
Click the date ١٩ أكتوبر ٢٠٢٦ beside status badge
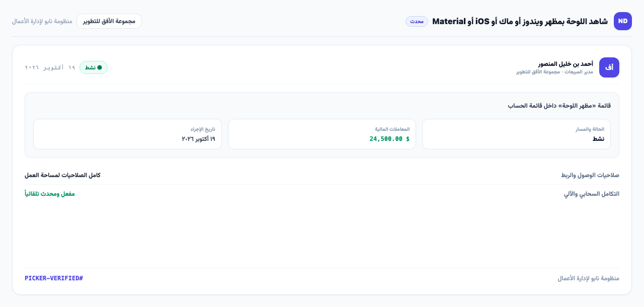(50, 67)
